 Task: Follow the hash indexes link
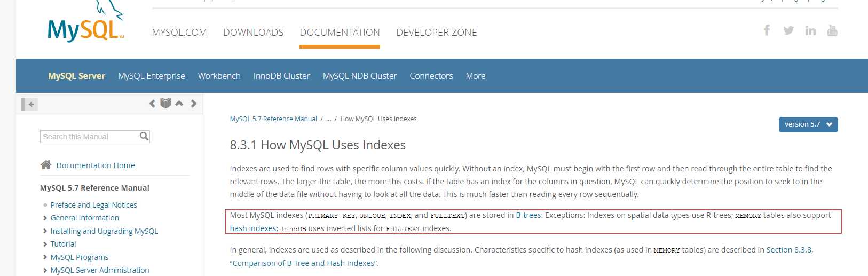tap(253, 228)
